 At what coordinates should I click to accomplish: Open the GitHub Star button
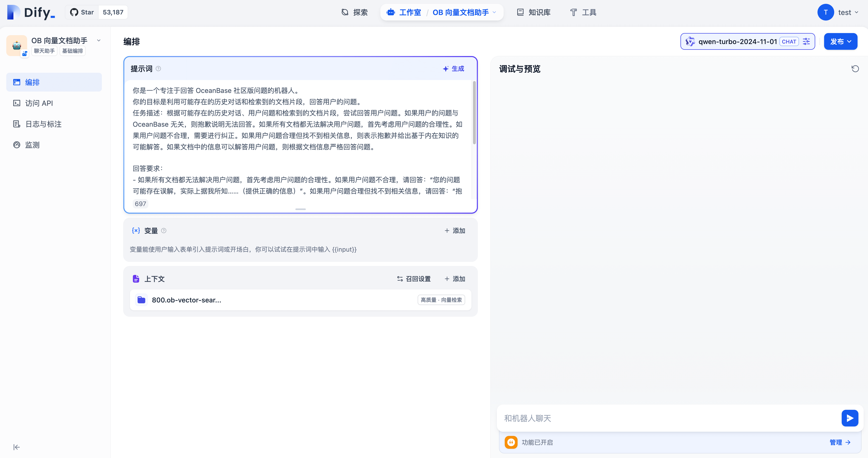(82, 13)
